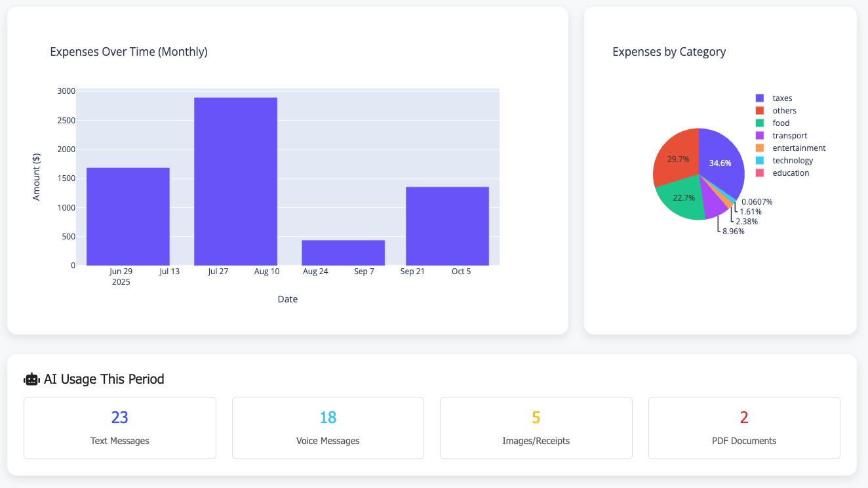Select the taxes legend color square
The height and width of the screenshot is (488, 868).
(x=762, y=98)
